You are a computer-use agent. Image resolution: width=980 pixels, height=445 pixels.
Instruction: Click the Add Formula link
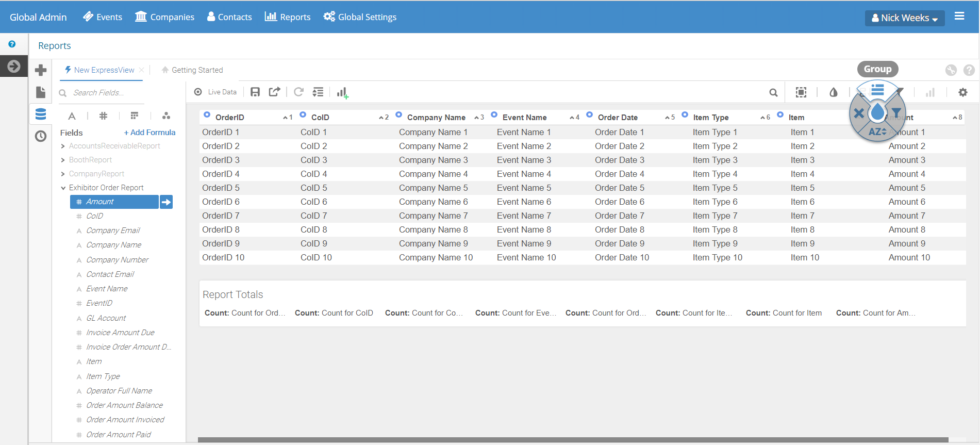[150, 133]
